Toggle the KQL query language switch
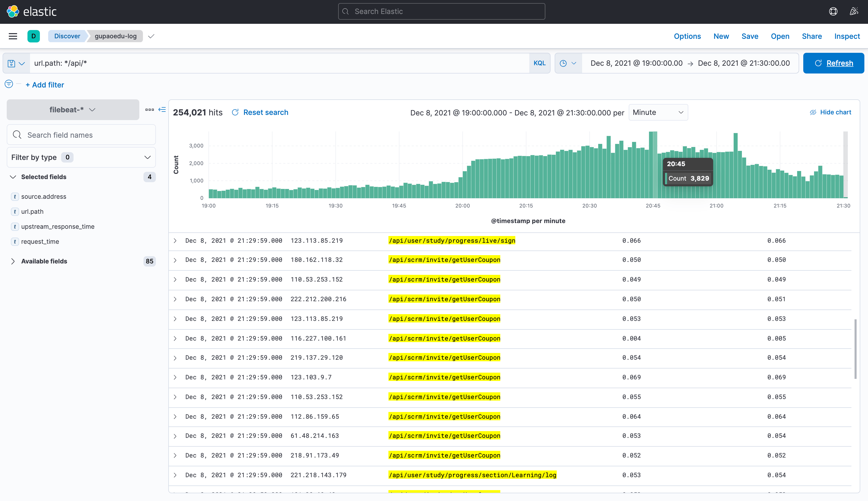Viewport: 868px width, 501px height. (539, 63)
